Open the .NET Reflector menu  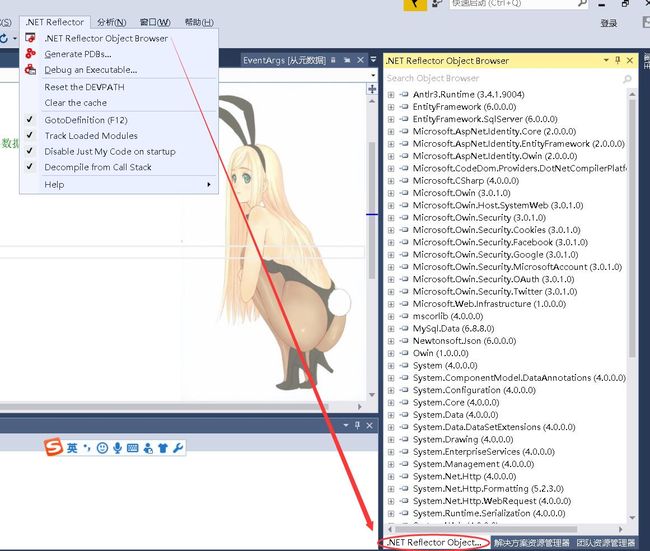54,22
